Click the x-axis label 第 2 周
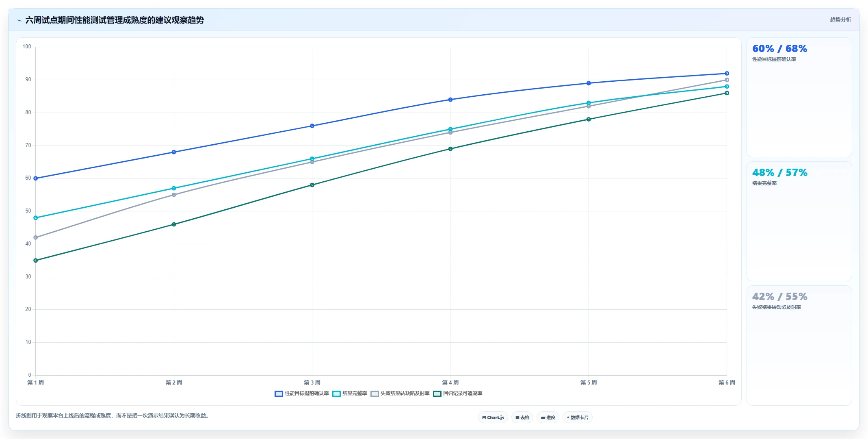Screen dimensions: 868x439 pyautogui.click(x=174, y=382)
